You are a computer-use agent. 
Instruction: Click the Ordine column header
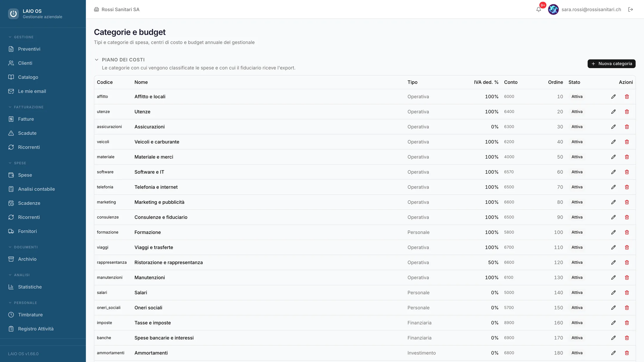pos(555,82)
